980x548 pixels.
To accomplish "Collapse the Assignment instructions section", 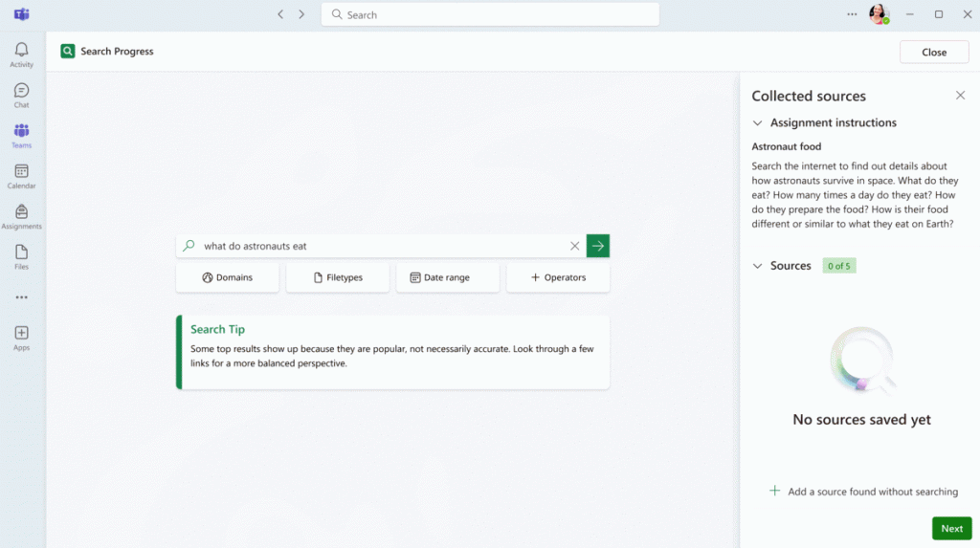I will [x=758, y=123].
